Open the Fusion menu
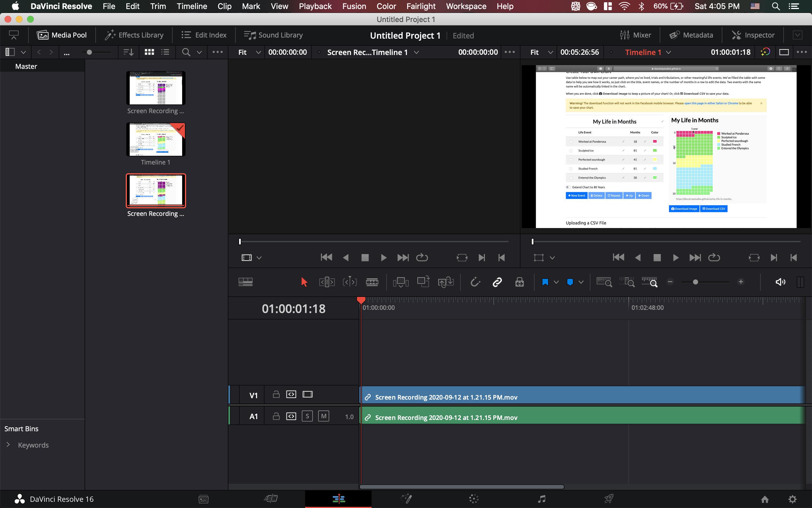The image size is (812, 508). tap(354, 6)
